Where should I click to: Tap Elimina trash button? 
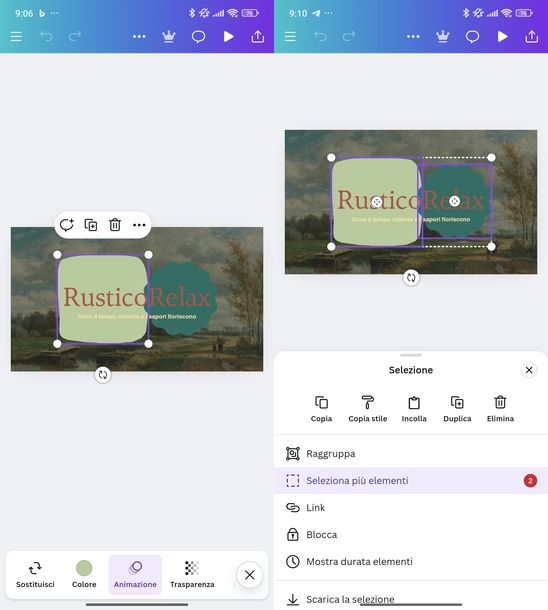point(500,409)
